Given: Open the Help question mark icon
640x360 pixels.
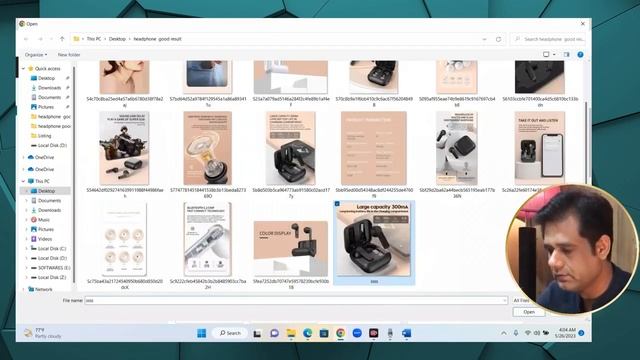Looking at the screenshot, I should pyautogui.click(x=580, y=55).
